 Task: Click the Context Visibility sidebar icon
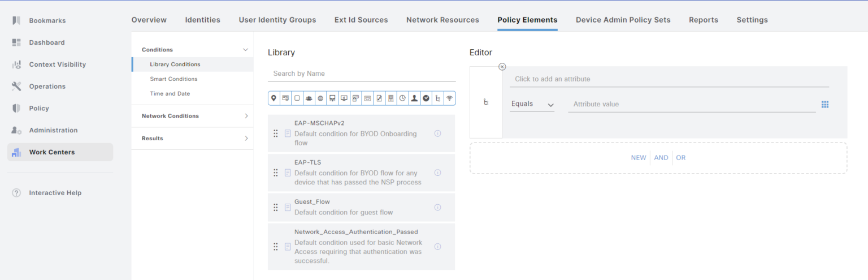point(16,64)
